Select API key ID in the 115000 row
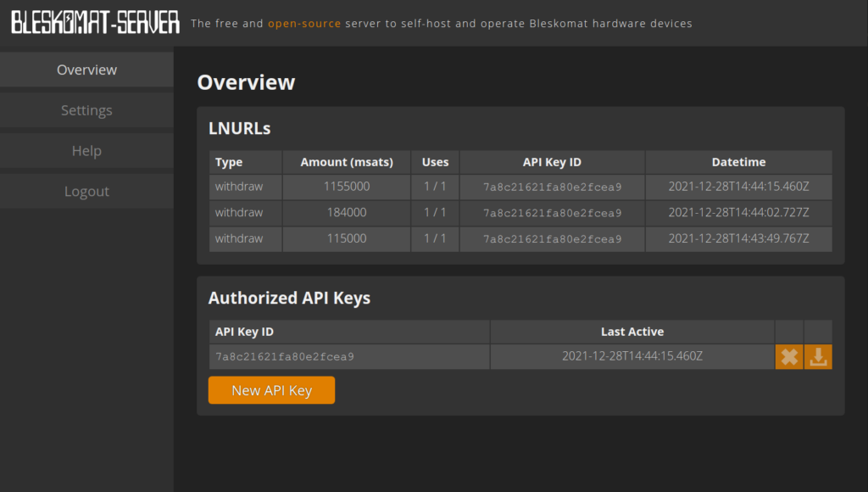 (x=552, y=239)
